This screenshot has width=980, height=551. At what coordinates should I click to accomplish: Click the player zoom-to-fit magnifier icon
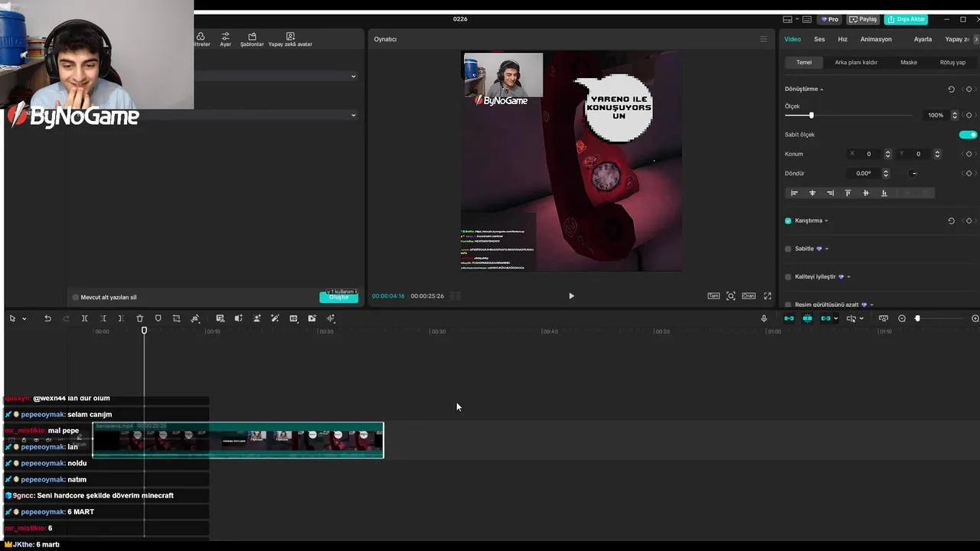click(730, 295)
